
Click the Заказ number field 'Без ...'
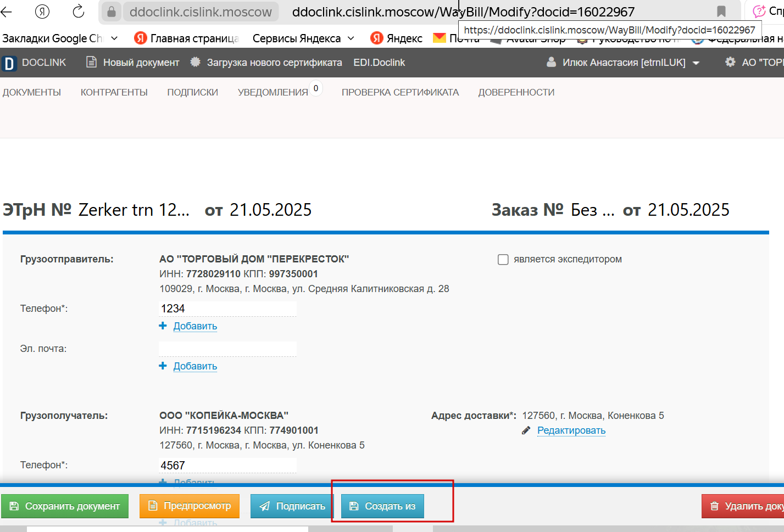point(593,210)
